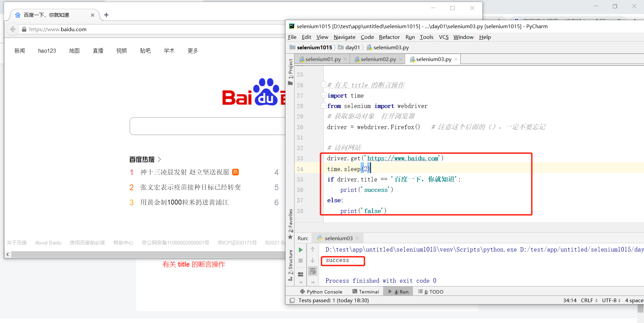The width and height of the screenshot is (644, 323).
Task: Close the selenium03 run tab
Action: click(x=357, y=238)
